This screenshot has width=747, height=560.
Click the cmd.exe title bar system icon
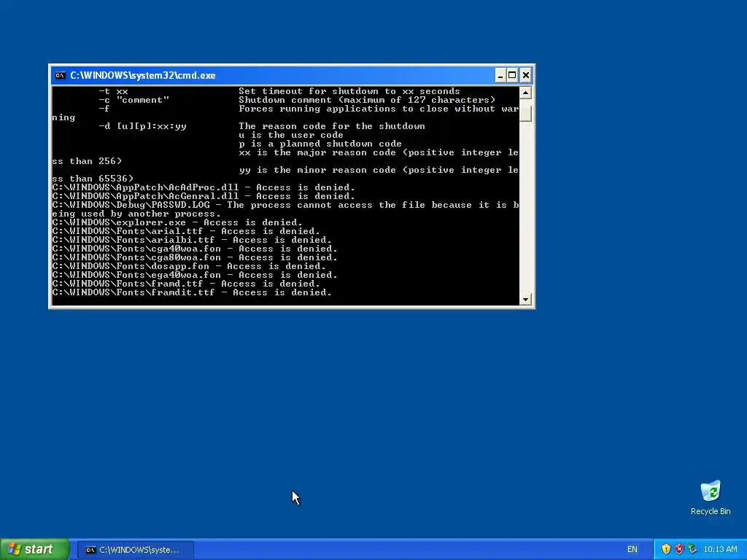60,75
